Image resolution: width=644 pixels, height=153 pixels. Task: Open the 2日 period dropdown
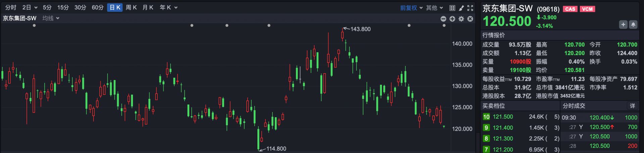[30, 7]
